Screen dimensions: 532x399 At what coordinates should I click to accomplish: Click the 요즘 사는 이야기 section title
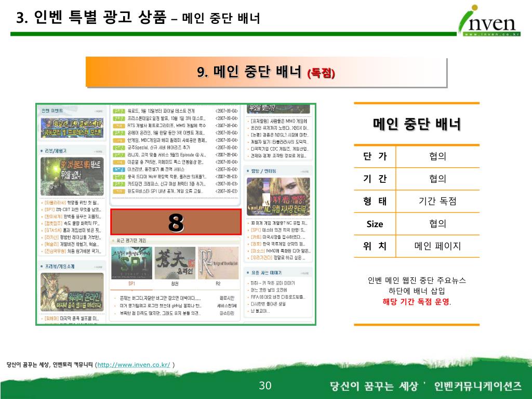coord(267,273)
